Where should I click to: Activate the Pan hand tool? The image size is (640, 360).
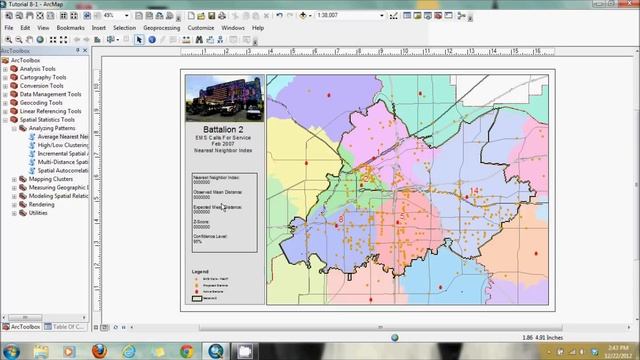pyautogui.click(x=29, y=40)
